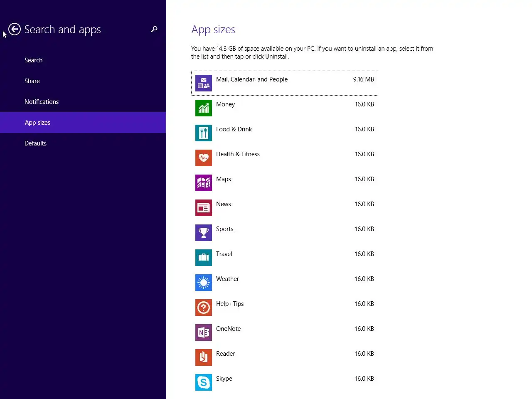
Task: Click the 9.16 MB size value
Action: pyautogui.click(x=364, y=79)
